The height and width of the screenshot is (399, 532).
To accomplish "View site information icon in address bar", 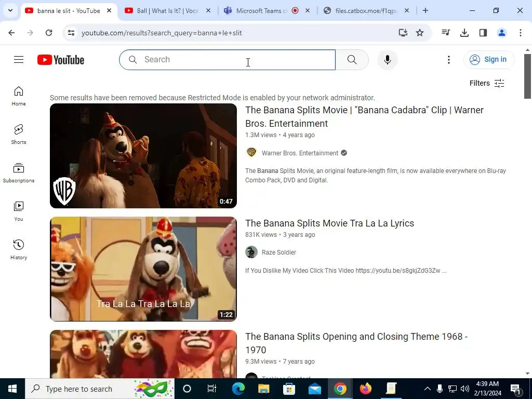I will tap(71, 33).
